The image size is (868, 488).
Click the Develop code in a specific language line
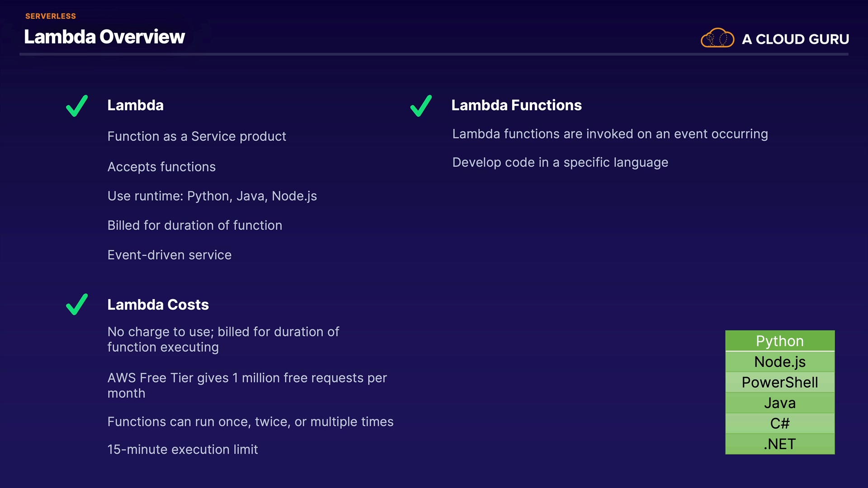click(560, 163)
